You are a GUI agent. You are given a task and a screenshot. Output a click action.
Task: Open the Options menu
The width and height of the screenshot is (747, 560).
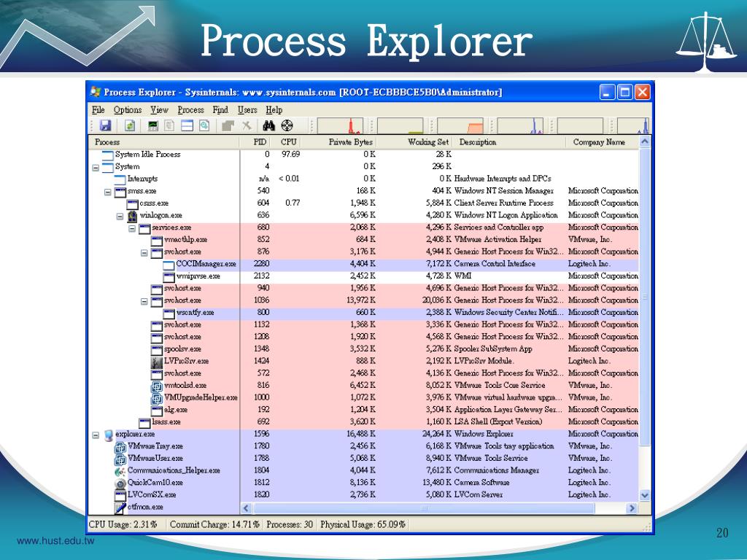tap(128, 110)
